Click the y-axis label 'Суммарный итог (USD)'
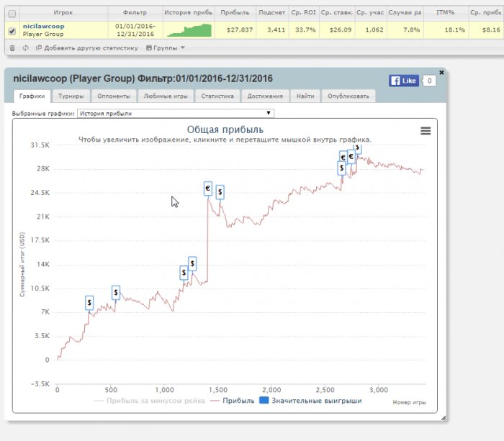This screenshot has width=504, height=441. [22, 264]
